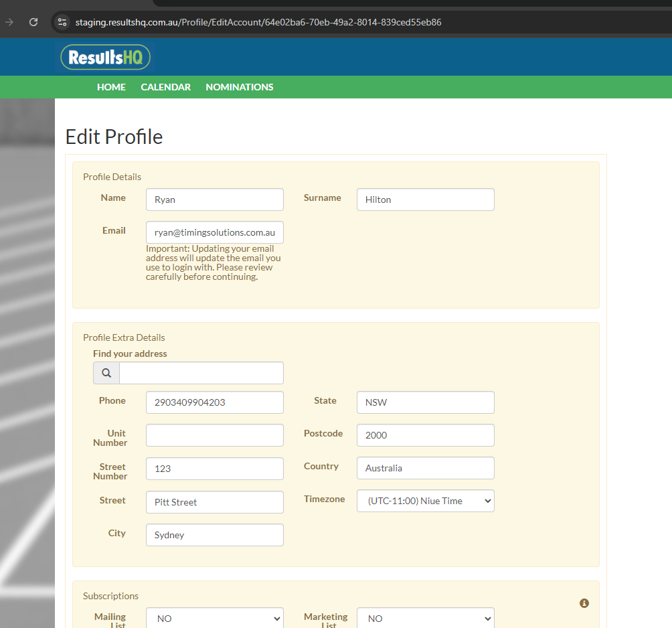Click the Surname field containing Hilton
Viewport: 672px width, 628px height.
click(x=425, y=200)
